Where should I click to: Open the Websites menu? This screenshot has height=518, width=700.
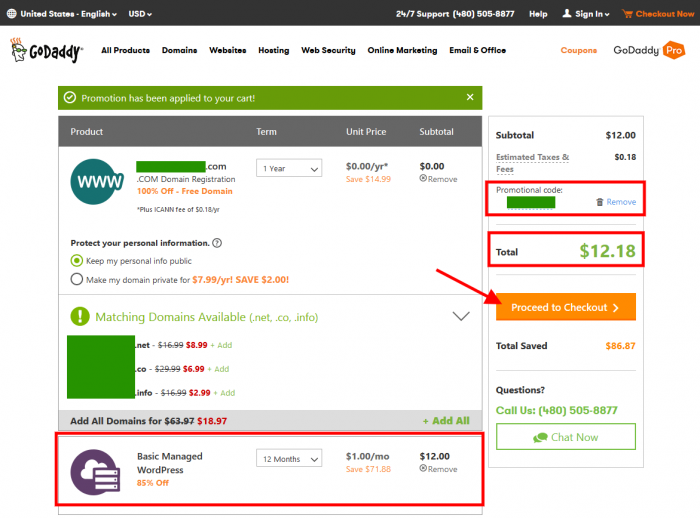point(228,50)
